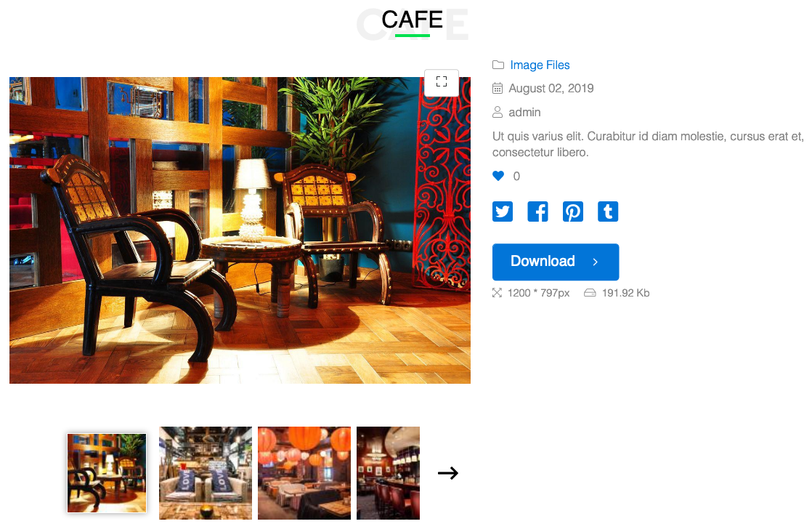This screenshot has width=812, height=532.
Task: Share on Pinterest icon
Action: (573, 211)
